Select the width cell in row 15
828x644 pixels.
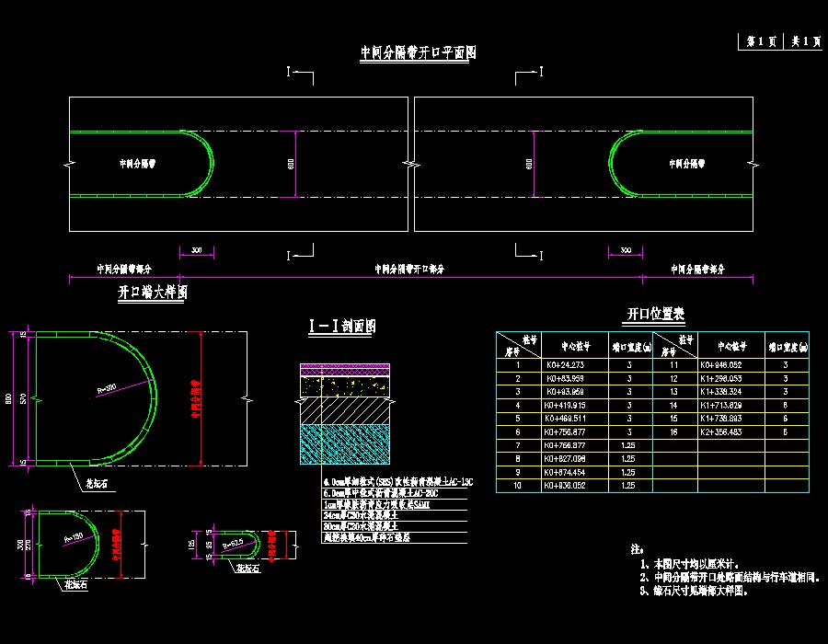click(786, 419)
